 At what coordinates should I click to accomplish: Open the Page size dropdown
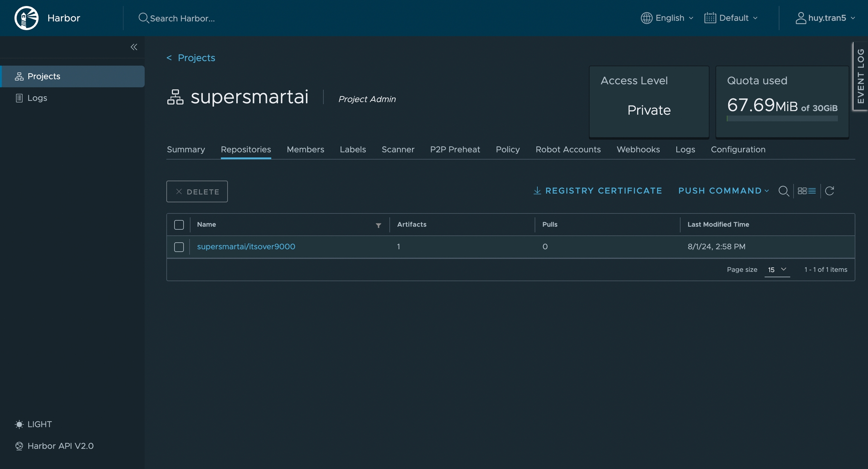pos(777,270)
